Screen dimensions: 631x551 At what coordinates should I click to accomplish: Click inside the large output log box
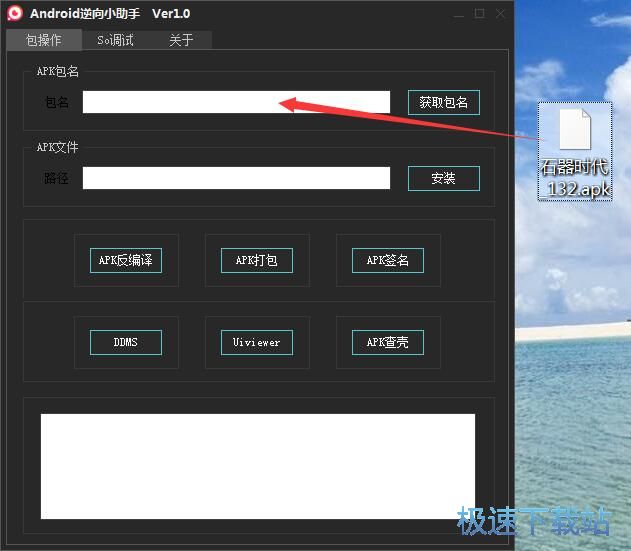[x=258, y=466]
